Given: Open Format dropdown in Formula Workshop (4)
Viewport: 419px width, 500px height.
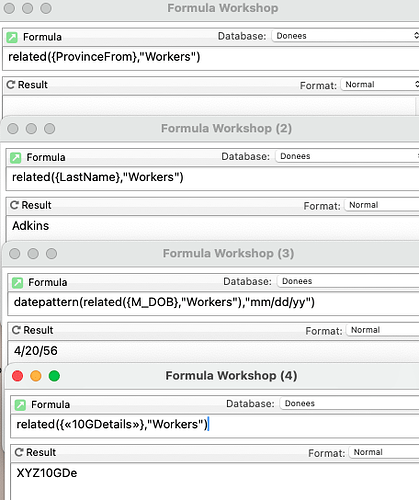Looking at the screenshot, I should [x=384, y=452].
